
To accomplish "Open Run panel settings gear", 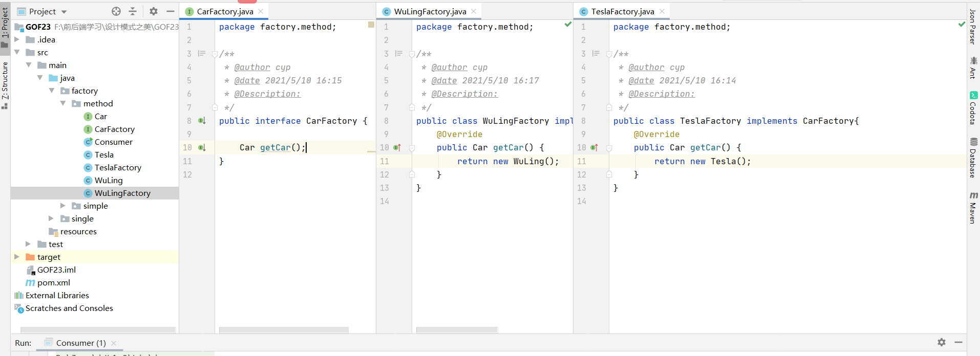I will 941,342.
